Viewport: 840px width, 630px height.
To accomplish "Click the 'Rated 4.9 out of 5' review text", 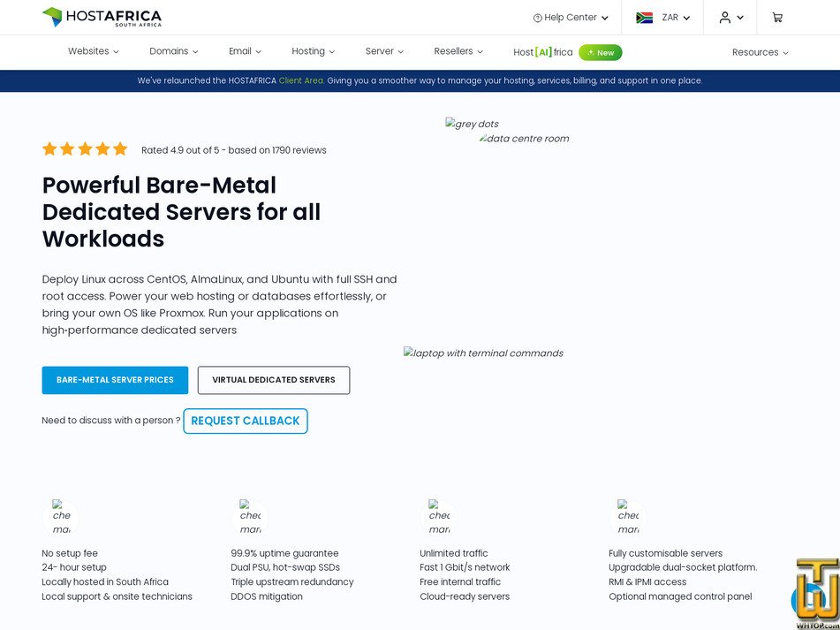I will pos(233,150).
